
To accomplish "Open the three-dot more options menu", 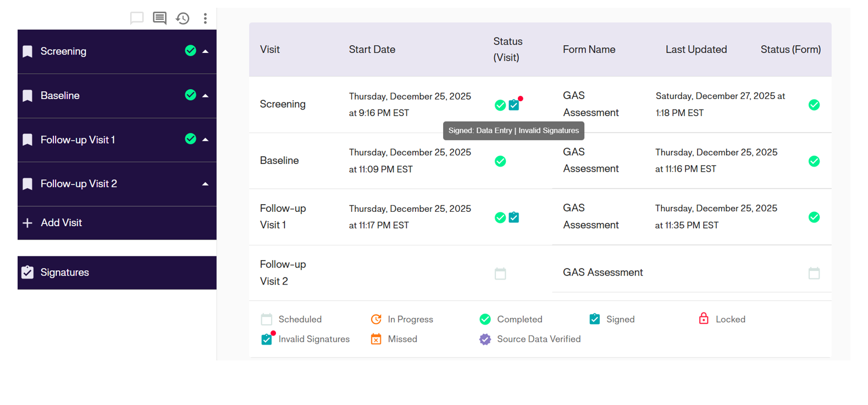I will click(x=205, y=18).
